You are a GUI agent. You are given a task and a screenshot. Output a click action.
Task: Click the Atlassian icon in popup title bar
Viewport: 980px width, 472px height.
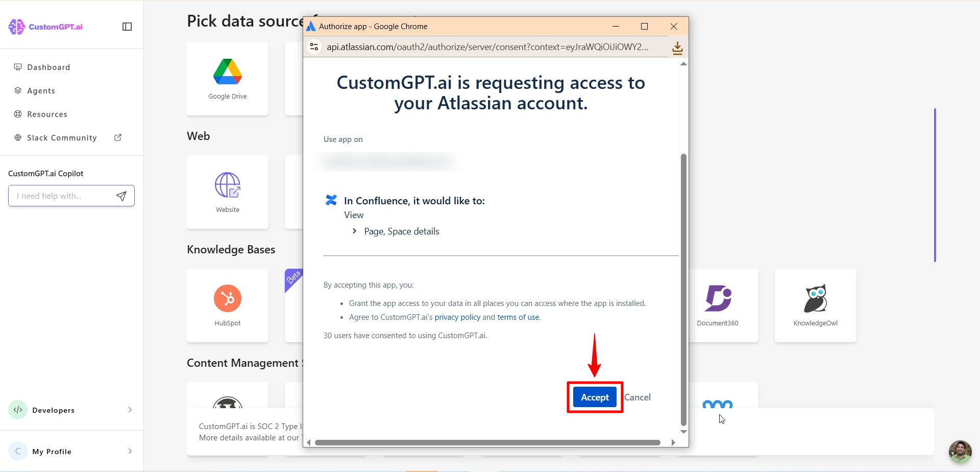311,26
